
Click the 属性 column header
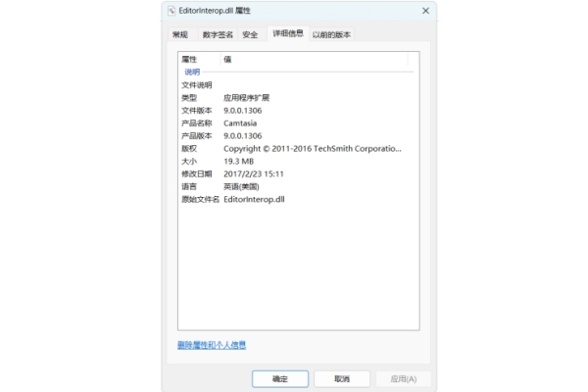189,60
